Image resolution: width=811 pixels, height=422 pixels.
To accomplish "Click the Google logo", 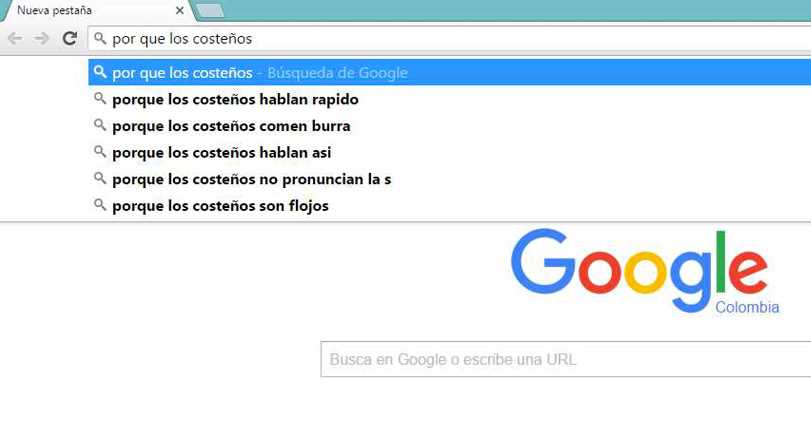I will pyautogui.click(x=639, y=270).
